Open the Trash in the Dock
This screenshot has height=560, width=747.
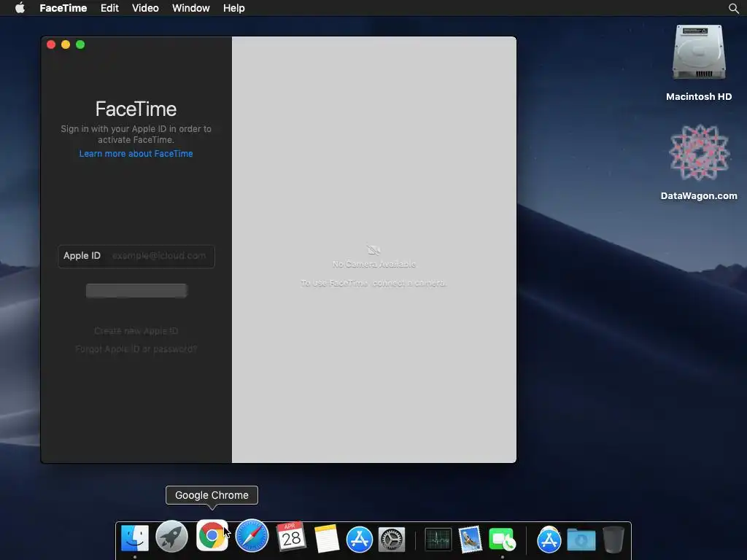point(614,540)
